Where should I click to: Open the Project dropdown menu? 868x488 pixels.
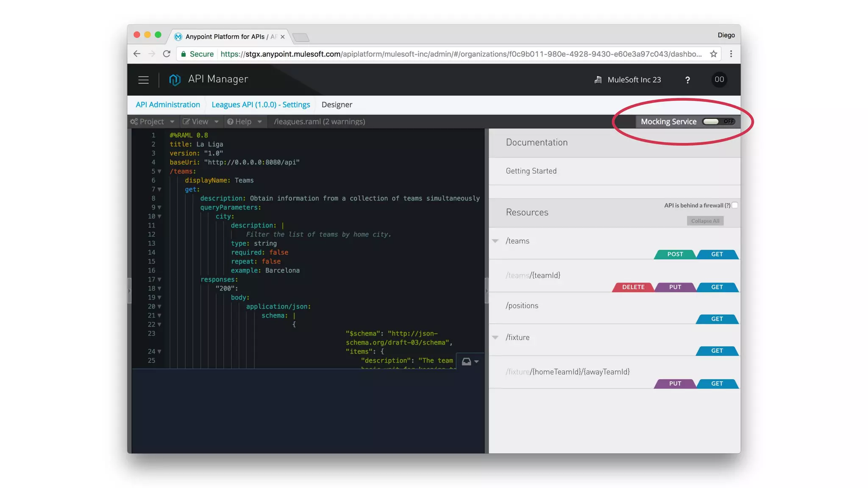click(x=153, y=122)
